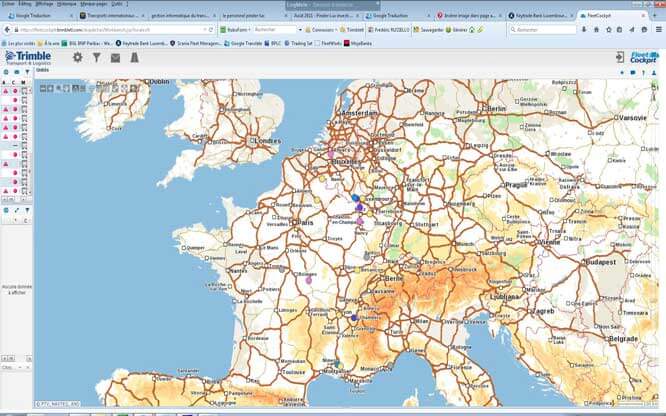
Task: Click the chat bubble icon above the map
Action: pos(633,73)
